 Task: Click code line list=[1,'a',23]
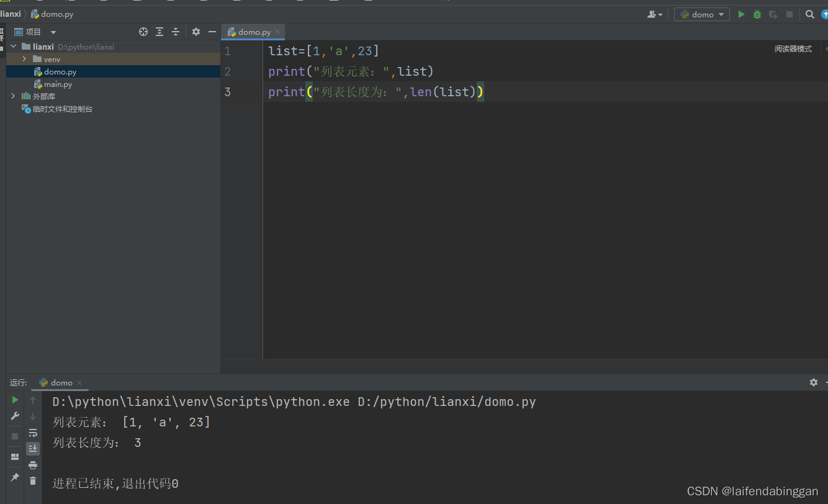323,51
